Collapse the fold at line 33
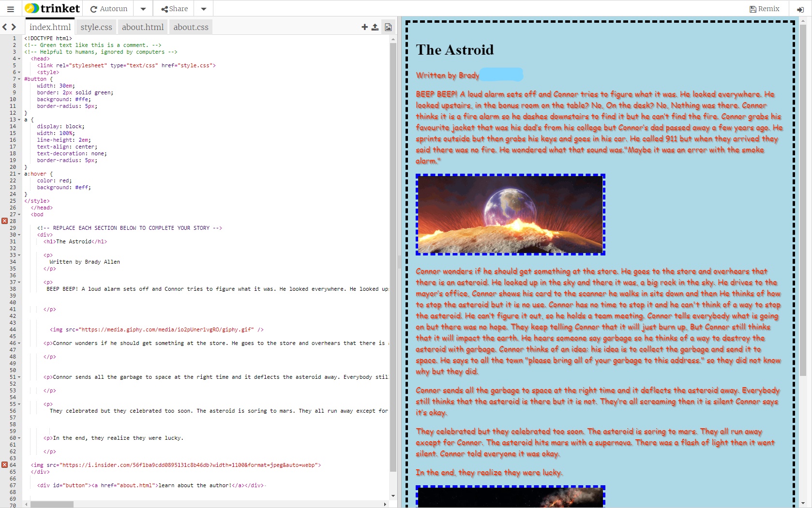Screen dimensions: 812x508 (x=19, y=255)
